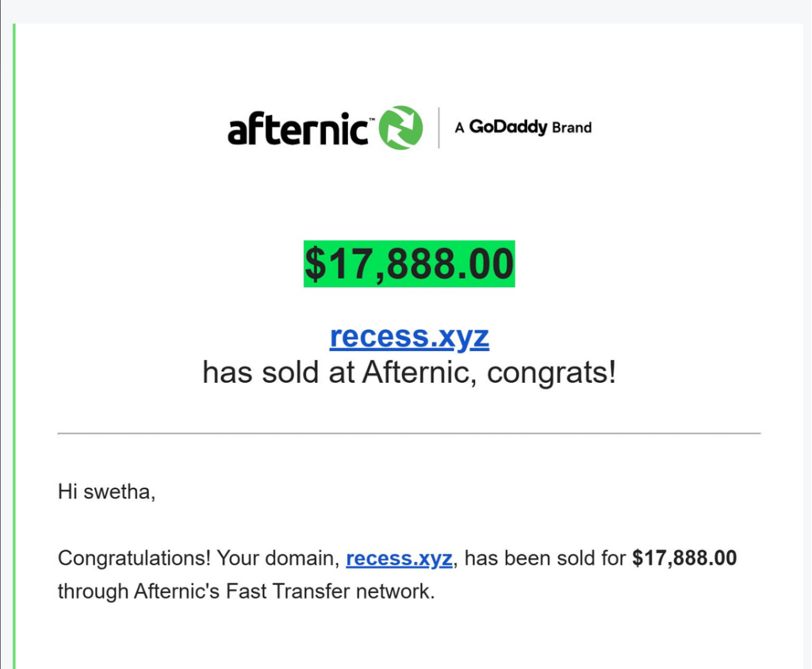Screen dimensions: 812x669
Task: Click the "has sold at Afternic, congrats!" heading
Action: 409,372
